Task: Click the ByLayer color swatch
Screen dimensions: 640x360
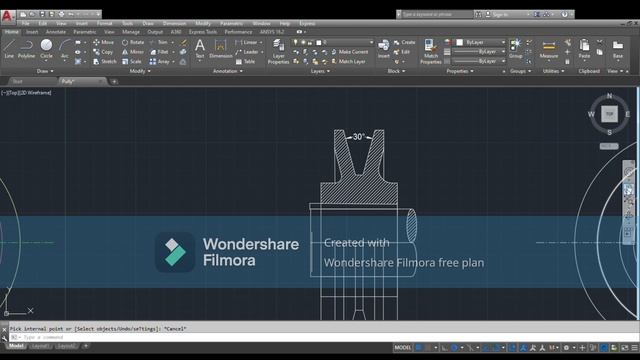Action: tap(460, 42)
